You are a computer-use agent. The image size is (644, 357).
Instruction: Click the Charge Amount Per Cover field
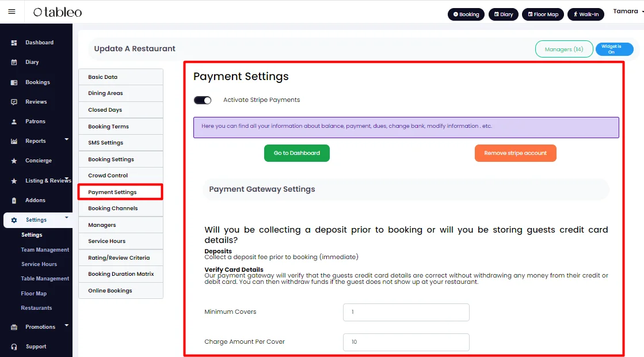(406, 342)
